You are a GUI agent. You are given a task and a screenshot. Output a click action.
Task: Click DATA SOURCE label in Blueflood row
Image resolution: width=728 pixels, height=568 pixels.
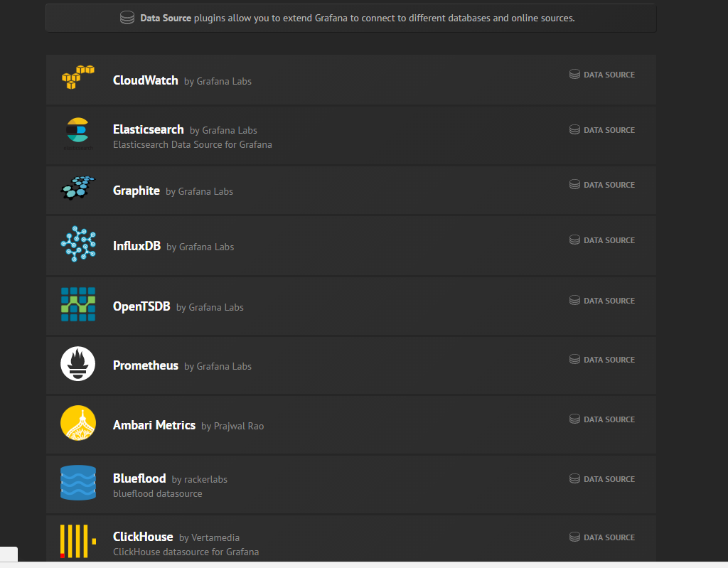[609, 479]
